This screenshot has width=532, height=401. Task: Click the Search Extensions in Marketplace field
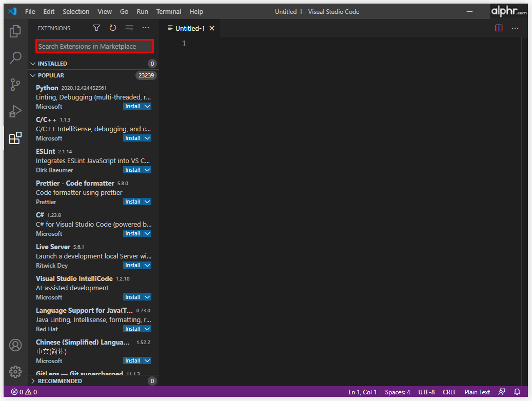(x=94, y=46)
